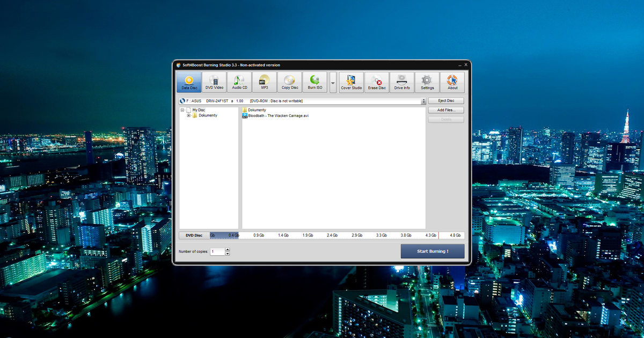Select the Dokumenty folder in file list
The height and width of the screenshot is (338, 644).
click(257, 110)
